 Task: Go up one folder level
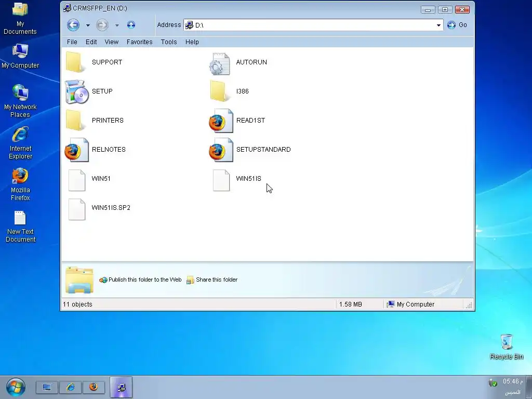131,25
